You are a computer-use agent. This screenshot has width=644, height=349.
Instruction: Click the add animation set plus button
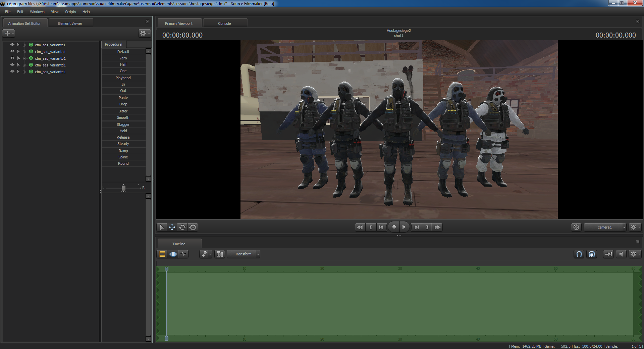7,33
